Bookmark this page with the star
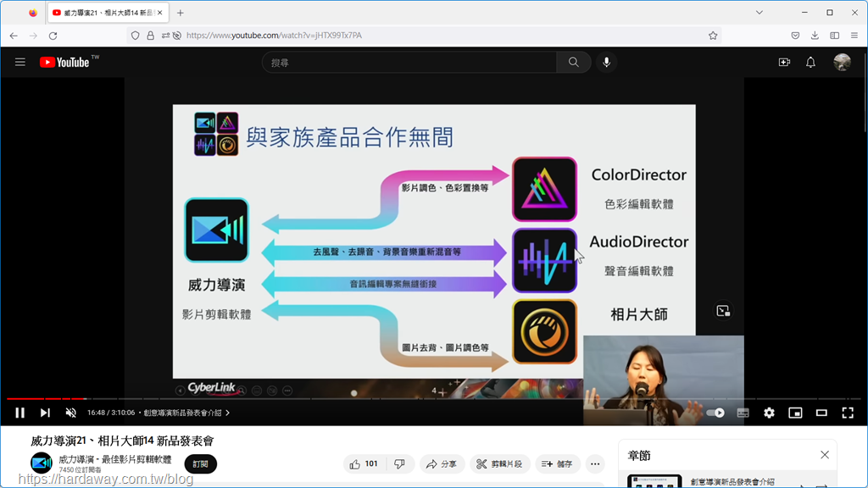868x488 pixels. click(713, 36)
